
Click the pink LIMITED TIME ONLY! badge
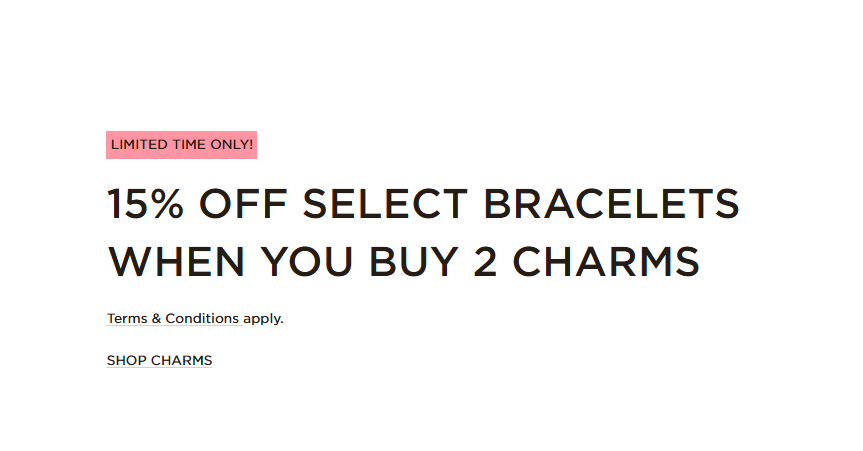(181, 145)
